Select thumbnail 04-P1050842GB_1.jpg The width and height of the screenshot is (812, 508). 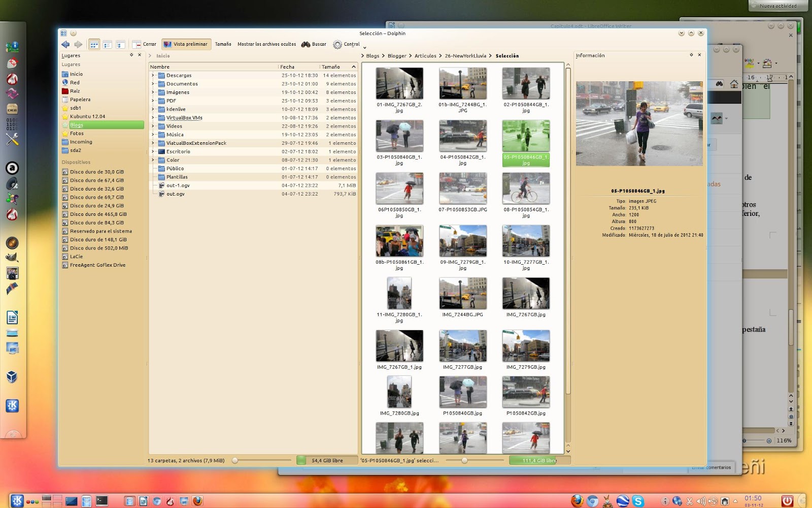pyautogui.click(x=463, y=136)
